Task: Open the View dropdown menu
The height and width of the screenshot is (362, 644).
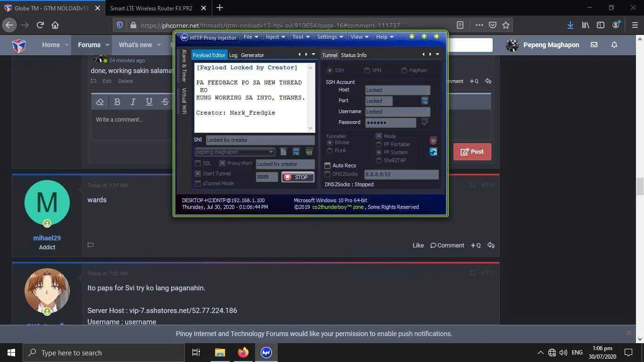Action: point(359,37)
